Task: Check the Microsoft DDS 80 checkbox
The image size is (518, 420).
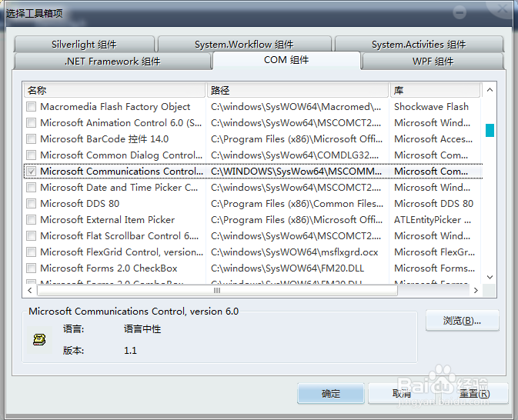Action: 31,204
